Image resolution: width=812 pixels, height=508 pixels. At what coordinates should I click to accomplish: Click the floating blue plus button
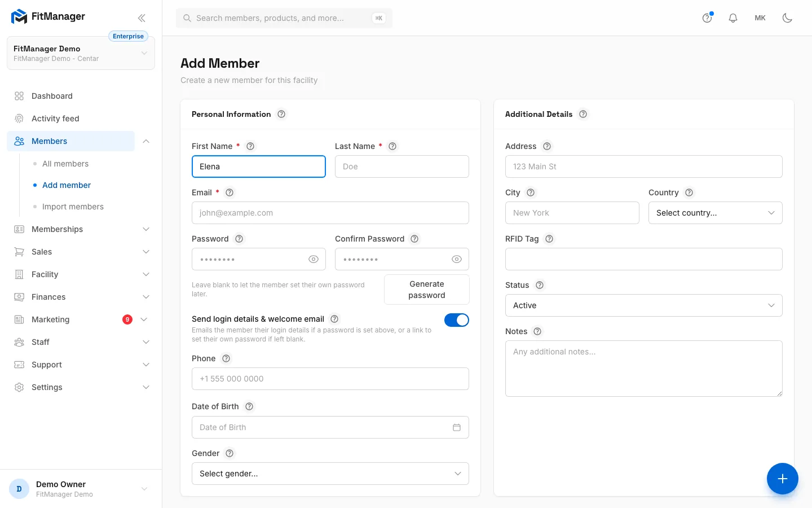tap(782, 479)
